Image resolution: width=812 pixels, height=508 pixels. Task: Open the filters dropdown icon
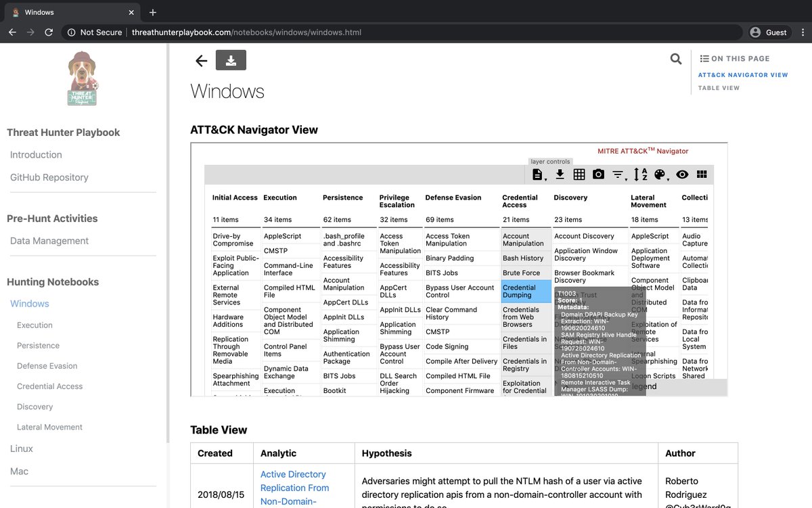(x=618, y=175)
